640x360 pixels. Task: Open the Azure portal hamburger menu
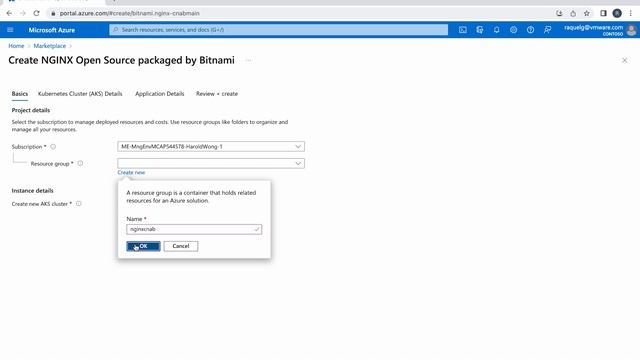tap(10, 30)
